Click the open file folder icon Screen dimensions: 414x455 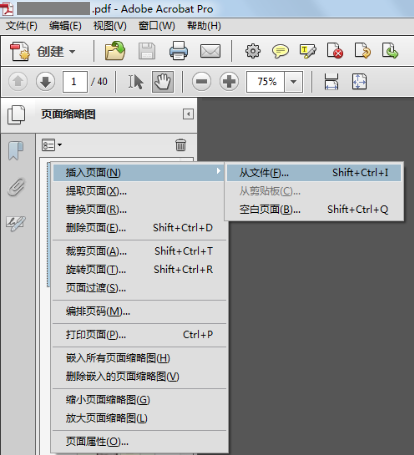(x=115, y=51)
